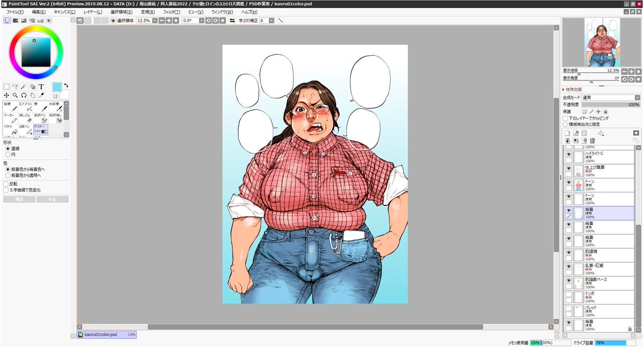The image size is (644, 347).
Task: Select 直線 linear shape option
Action: (13, 149)
